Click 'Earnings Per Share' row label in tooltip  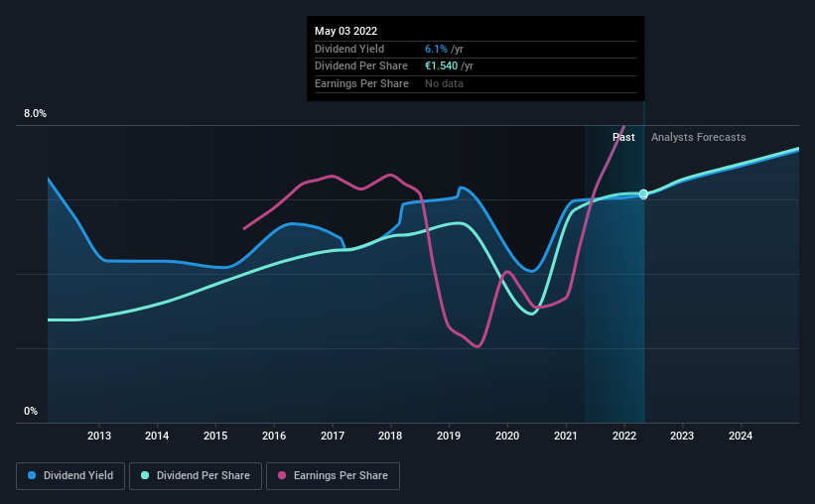(x=361, y=83)
